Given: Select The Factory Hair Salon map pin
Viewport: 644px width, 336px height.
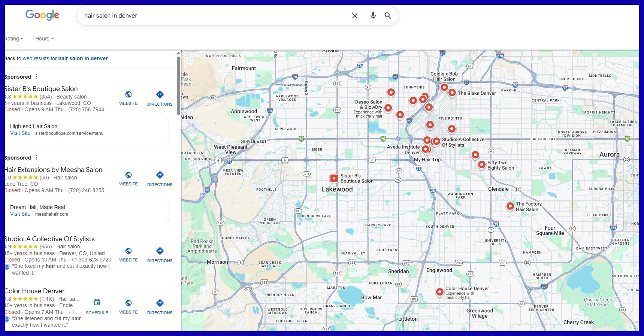Looking at the screenshot, I should coord(510,206).
